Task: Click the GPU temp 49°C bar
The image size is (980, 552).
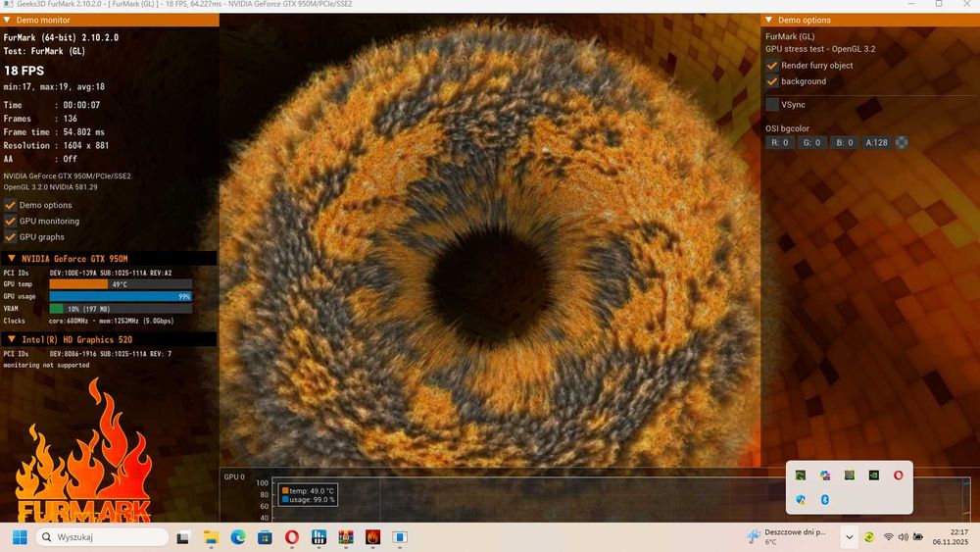Action: point(121,284)
